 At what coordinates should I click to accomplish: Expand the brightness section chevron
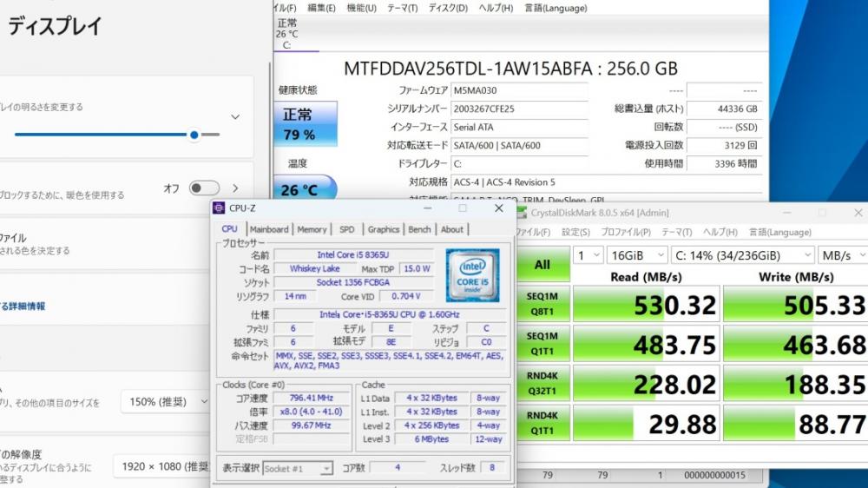[x=235, y=117]
